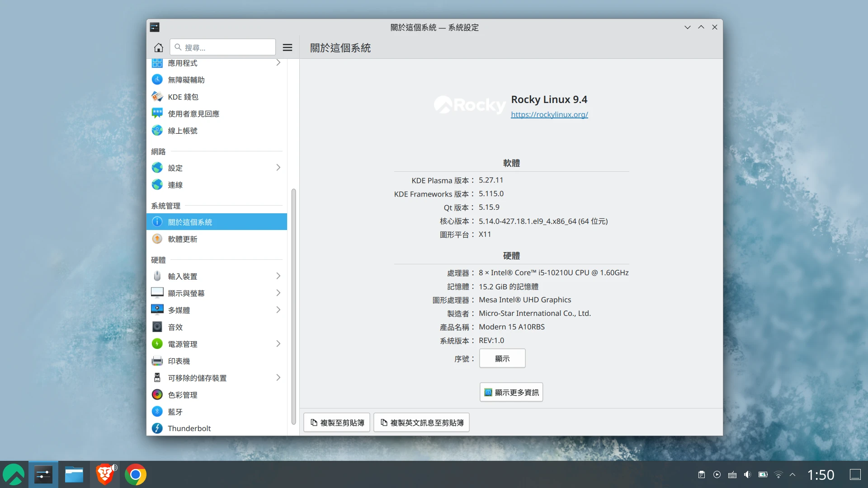Open the hamburger menu next to search
The width and height of the screenshot is (868, 488).
tap(288, 47)
